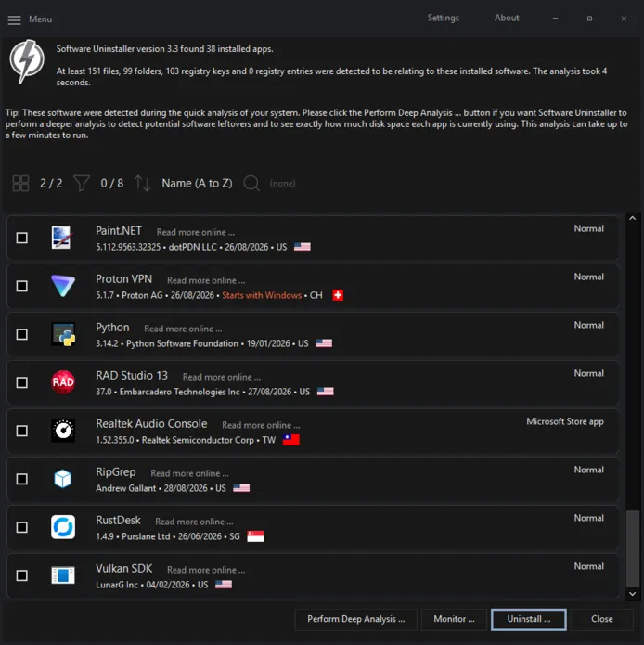Screen dimensions: 644x645
Task: Check the Python entry checkbox
Action: (x=21, y=334)
